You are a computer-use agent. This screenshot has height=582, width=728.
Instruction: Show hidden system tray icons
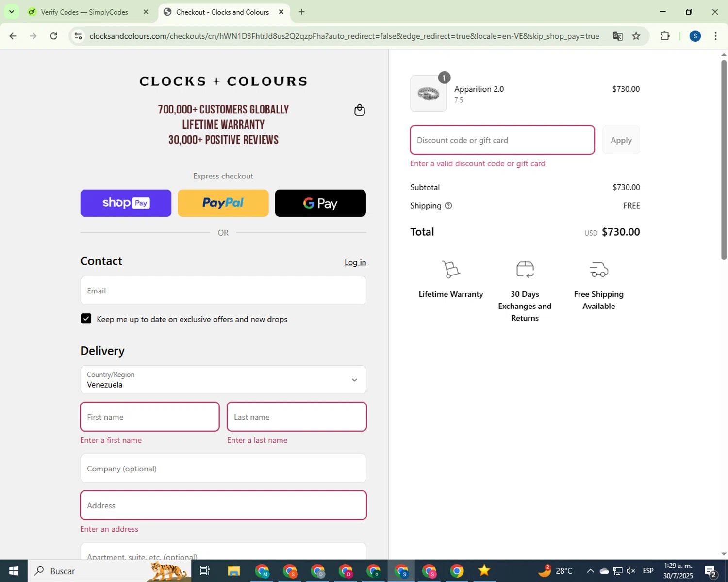click(x=590, y=571)
